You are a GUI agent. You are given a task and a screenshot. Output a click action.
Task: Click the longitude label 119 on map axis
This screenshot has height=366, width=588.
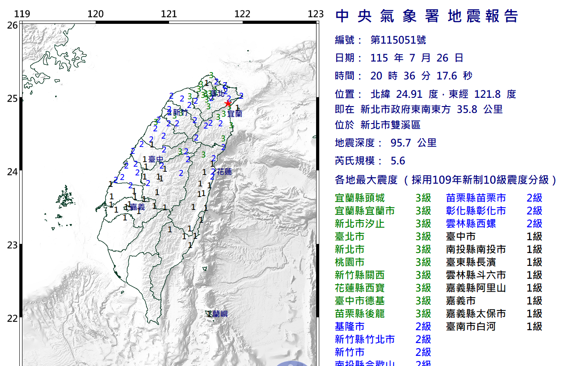pos(22,14)
